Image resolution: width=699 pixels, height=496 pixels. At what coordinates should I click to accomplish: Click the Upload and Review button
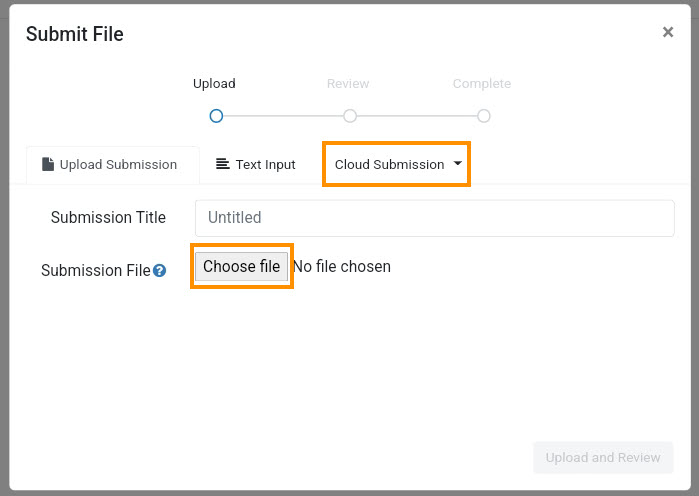(603, 457)
